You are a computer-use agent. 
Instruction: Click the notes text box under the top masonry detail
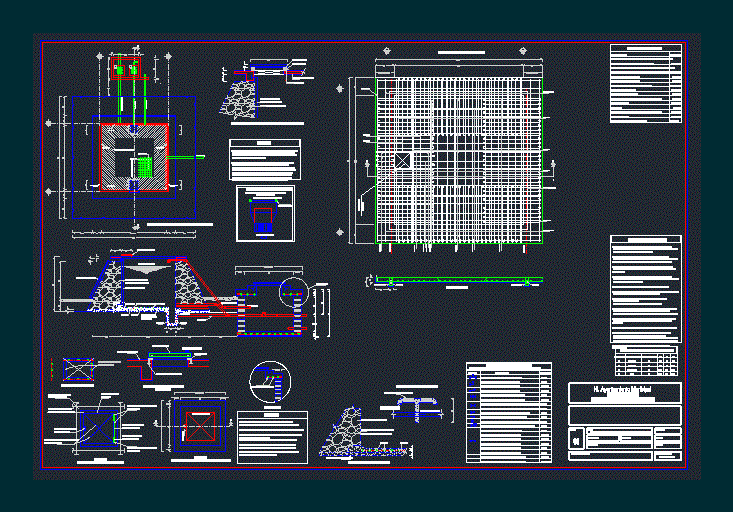point(264,159)
